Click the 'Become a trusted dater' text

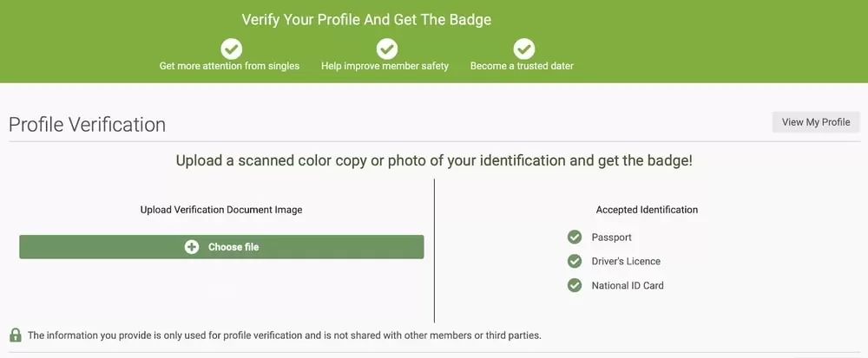522,66
